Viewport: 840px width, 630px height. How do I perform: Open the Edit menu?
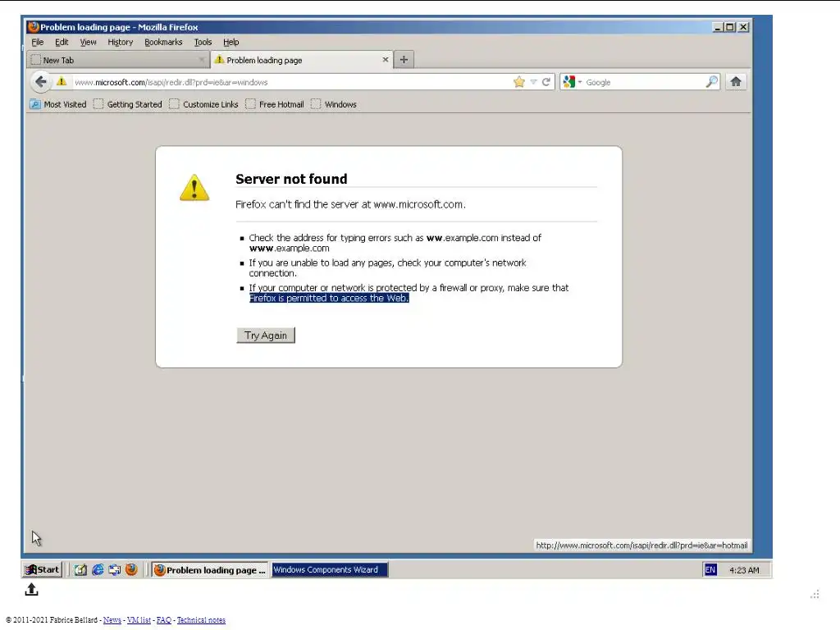click(x=62, y=42)
